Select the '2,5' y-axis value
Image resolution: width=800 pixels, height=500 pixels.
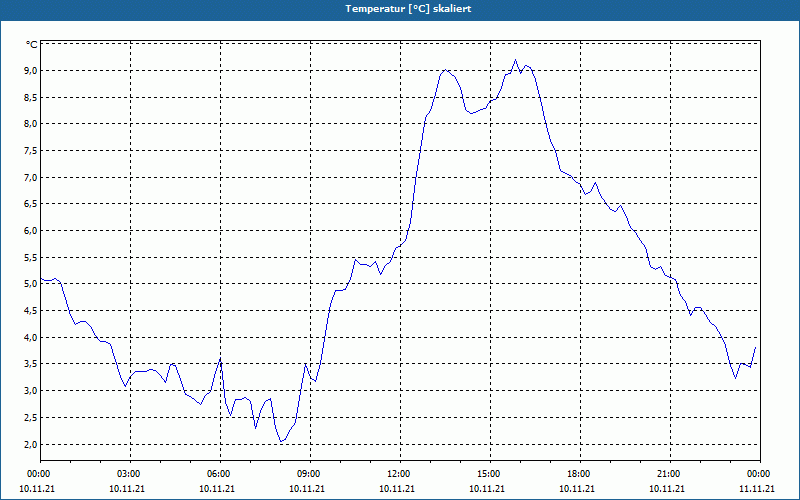point(31,418)
